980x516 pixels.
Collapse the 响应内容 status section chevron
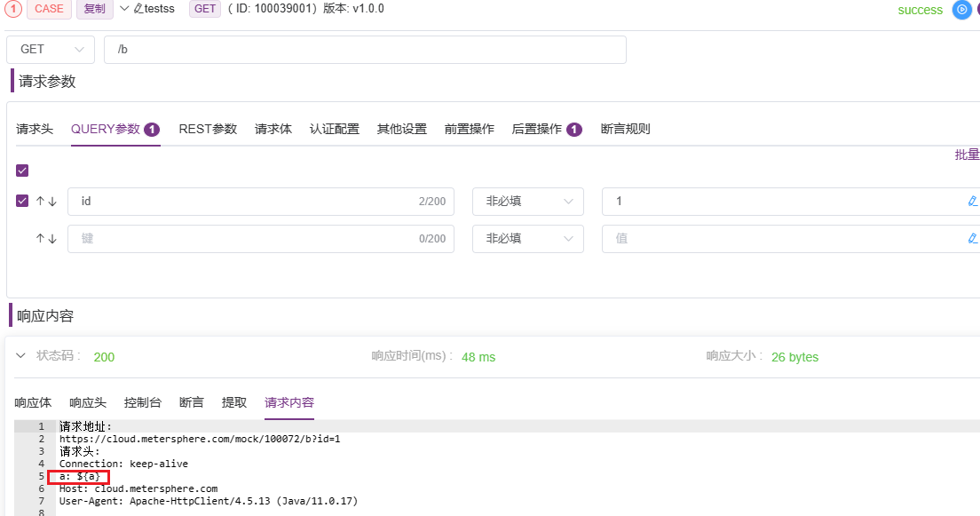(x=20, y=355)
